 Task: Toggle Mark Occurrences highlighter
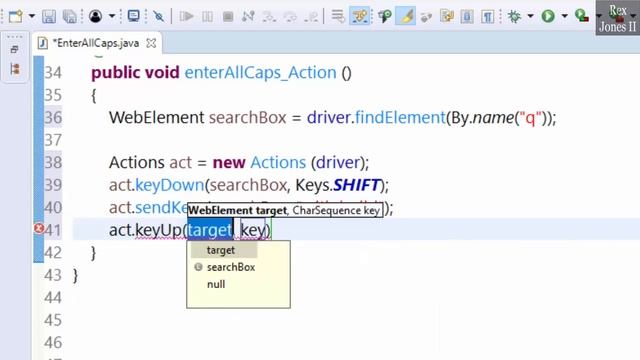coord(405,16)
